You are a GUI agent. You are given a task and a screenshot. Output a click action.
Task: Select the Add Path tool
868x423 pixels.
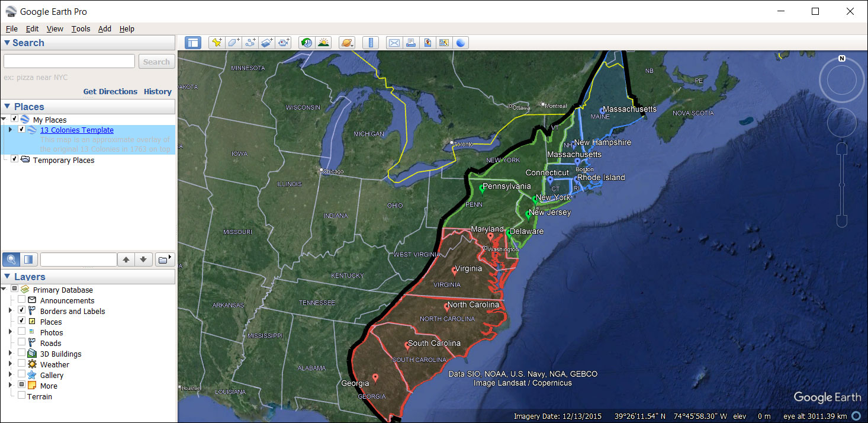tap(250, 43)
